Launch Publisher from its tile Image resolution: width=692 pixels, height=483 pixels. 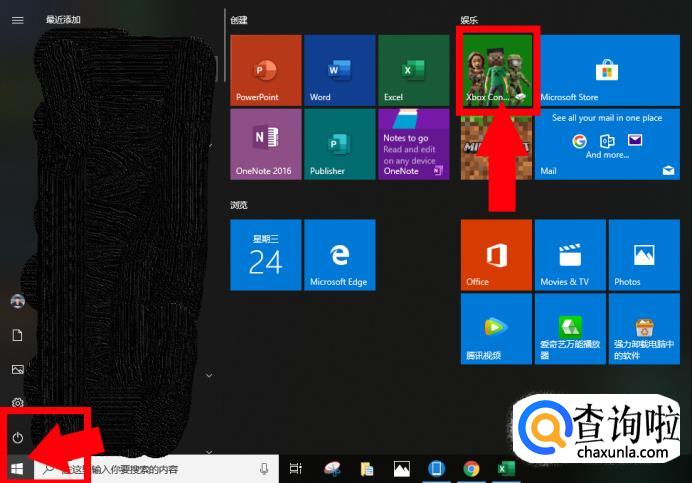click(x=340, y=144)
